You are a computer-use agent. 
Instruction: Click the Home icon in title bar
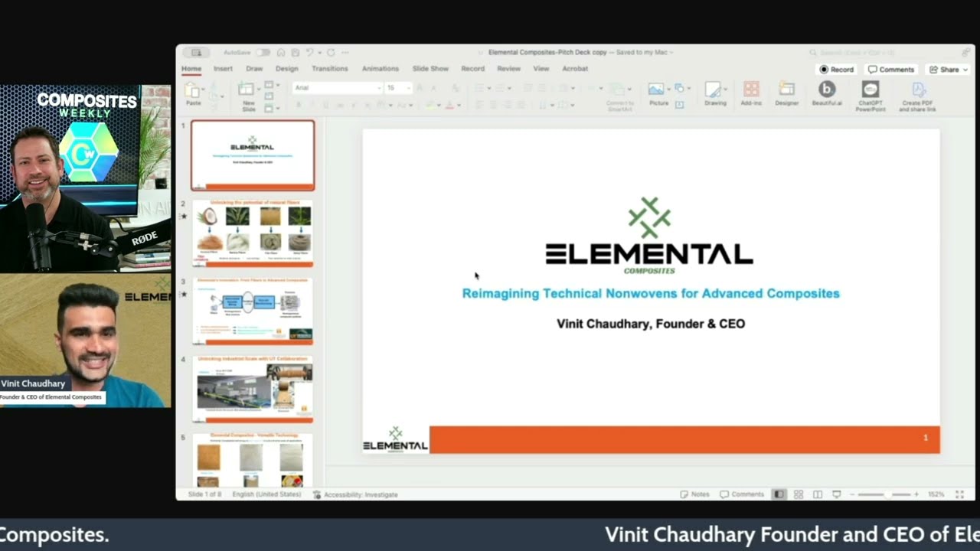point(281,52)
